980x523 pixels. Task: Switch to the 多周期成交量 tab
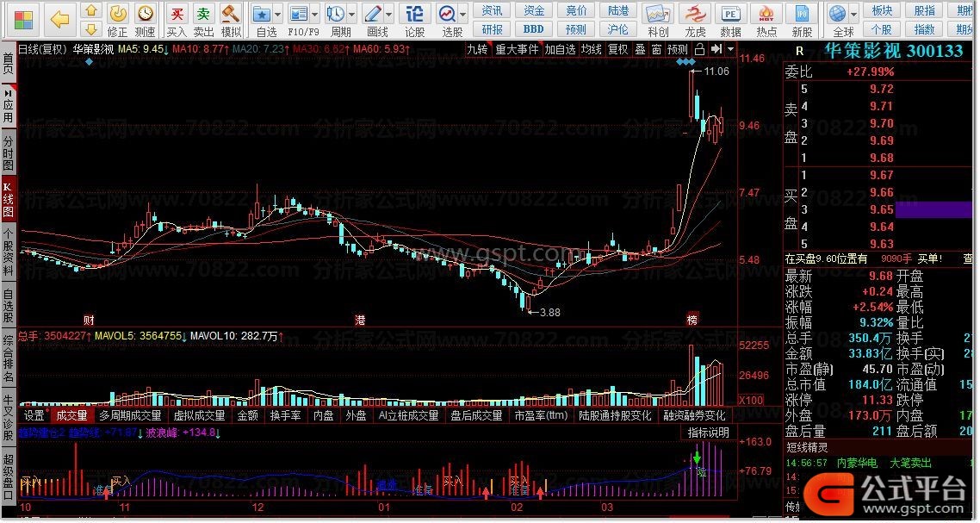pos(130,415)
